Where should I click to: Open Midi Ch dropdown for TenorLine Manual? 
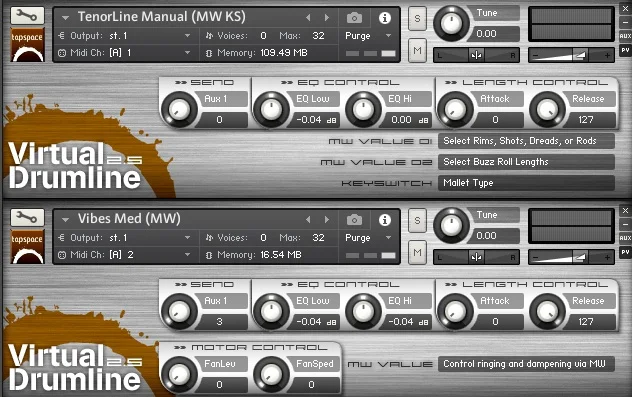pyautogui.click(x=187, y=52)
